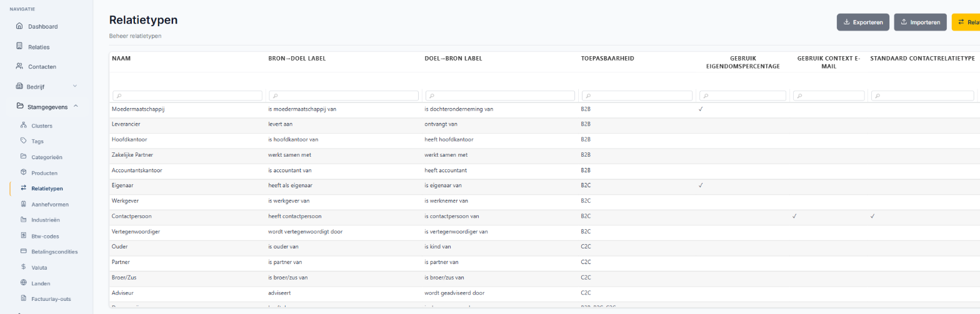The width and height of the screenshot is (980, 314).
Task: Click the upload icon on Importeren
Action: click(904, 22)
